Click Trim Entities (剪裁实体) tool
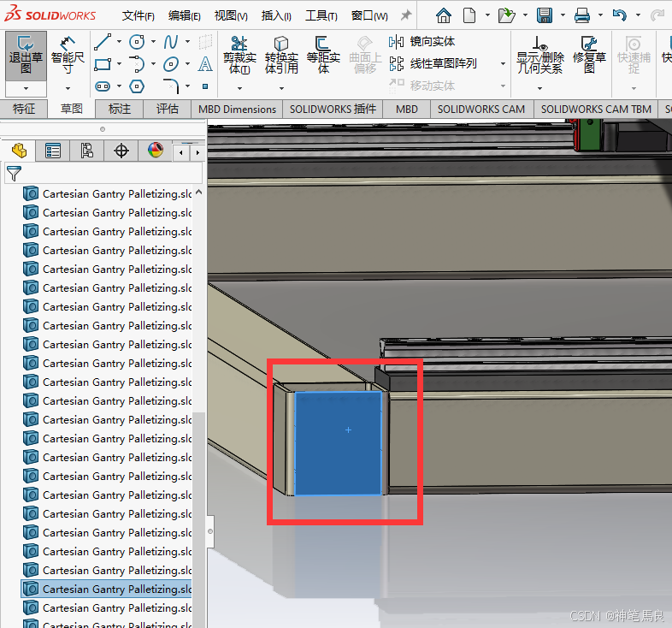 [239, 55]
